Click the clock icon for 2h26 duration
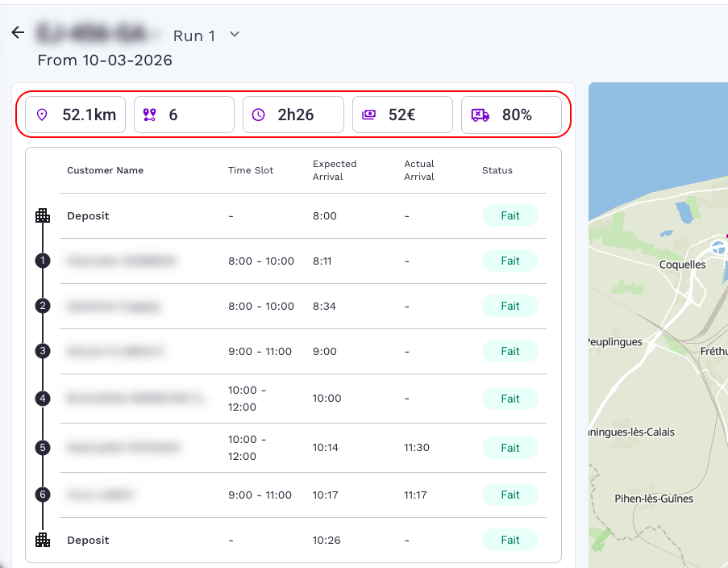The height and width of the screenshot is (568, 728). point(258,115)
